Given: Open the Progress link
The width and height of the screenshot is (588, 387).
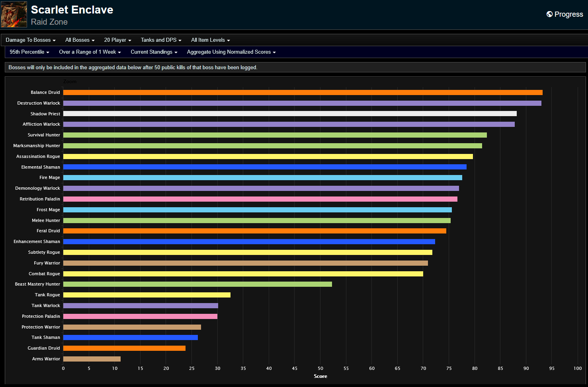Looking at the screenshot, I should tap(565, 14).
